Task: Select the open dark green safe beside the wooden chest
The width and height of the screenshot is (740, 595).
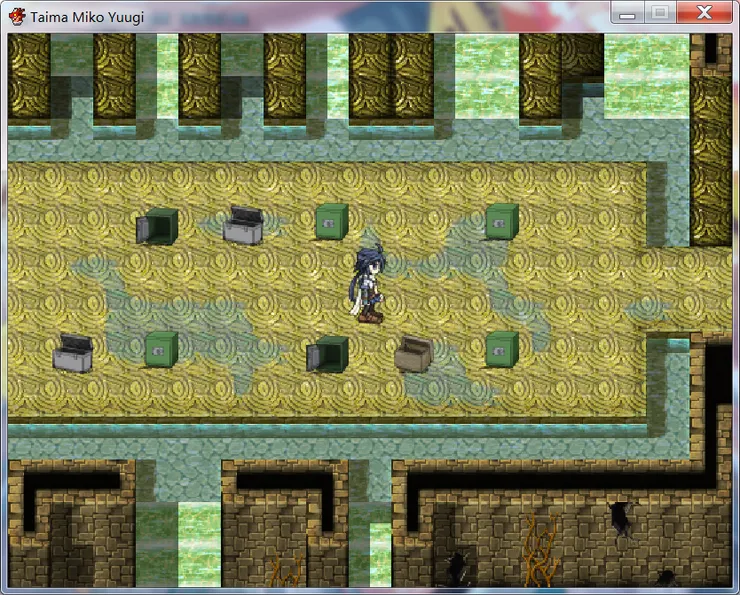Action: (328, 354)
